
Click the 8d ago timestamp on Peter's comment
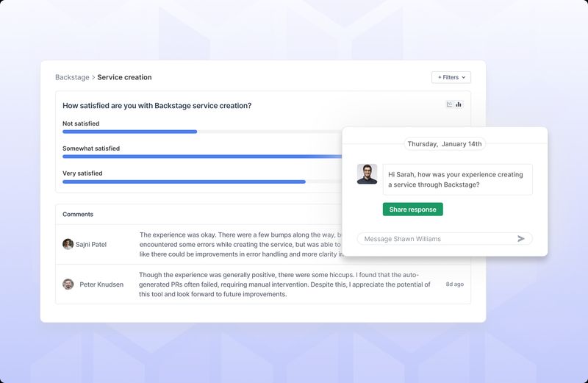[454, 284]
